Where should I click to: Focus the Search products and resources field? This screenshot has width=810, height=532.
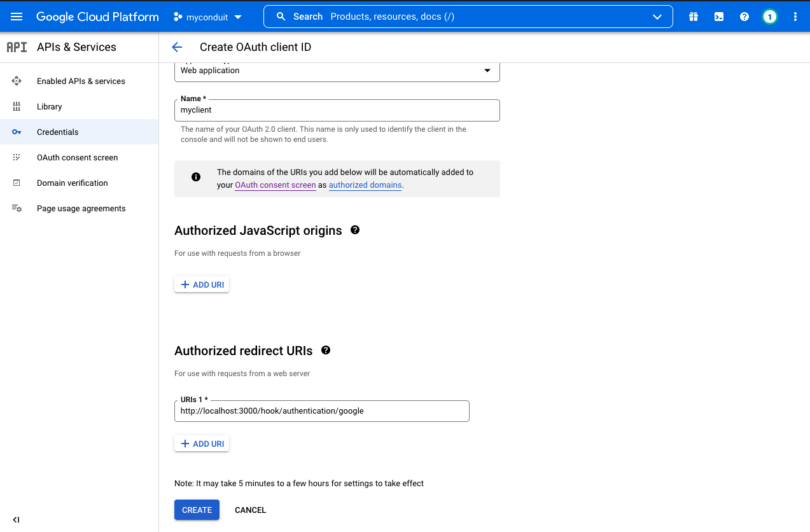468,17
